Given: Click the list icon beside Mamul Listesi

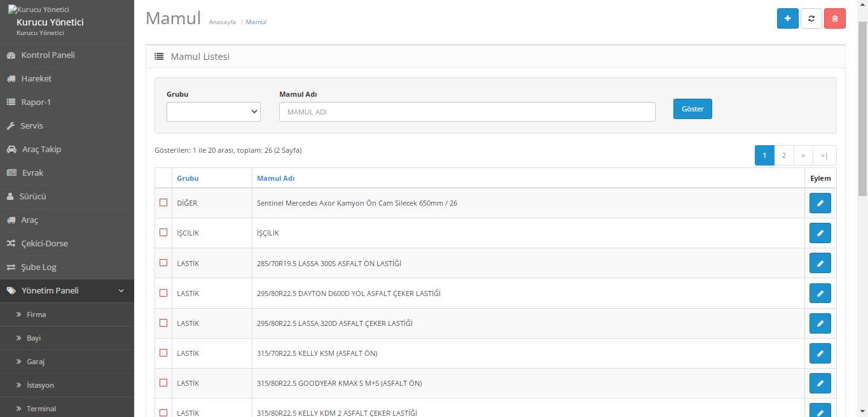Looking at the screenshot, I should 159,57.
